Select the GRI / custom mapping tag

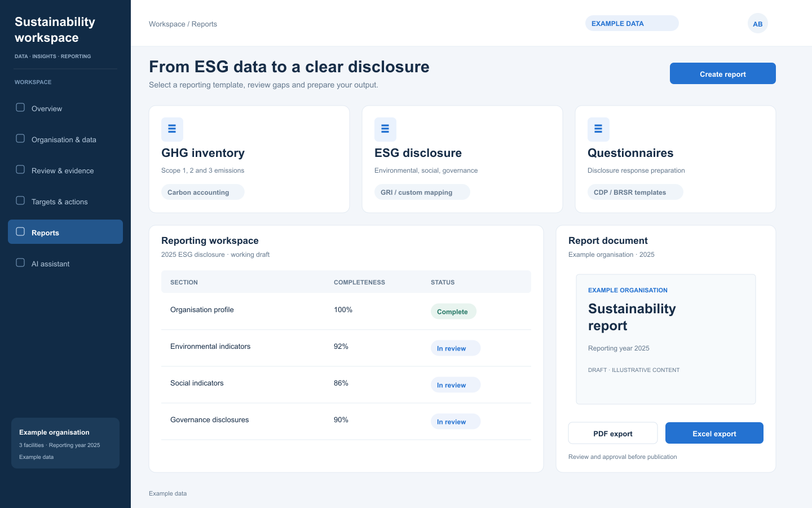[x=422, y=192]
